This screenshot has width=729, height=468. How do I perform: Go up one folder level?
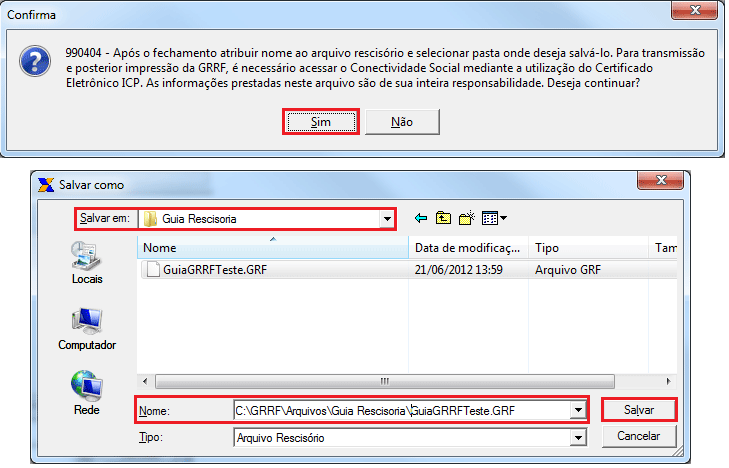(443, 218)
